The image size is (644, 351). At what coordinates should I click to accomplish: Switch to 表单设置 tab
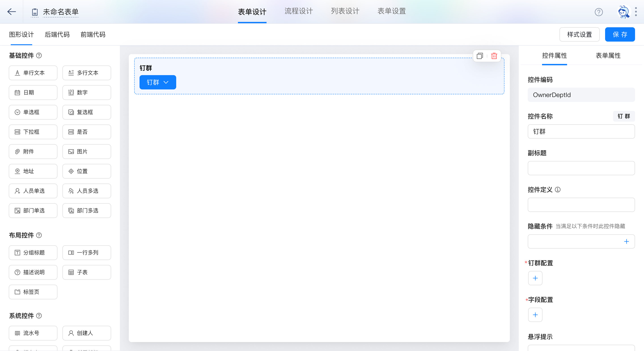pos(392,11)
